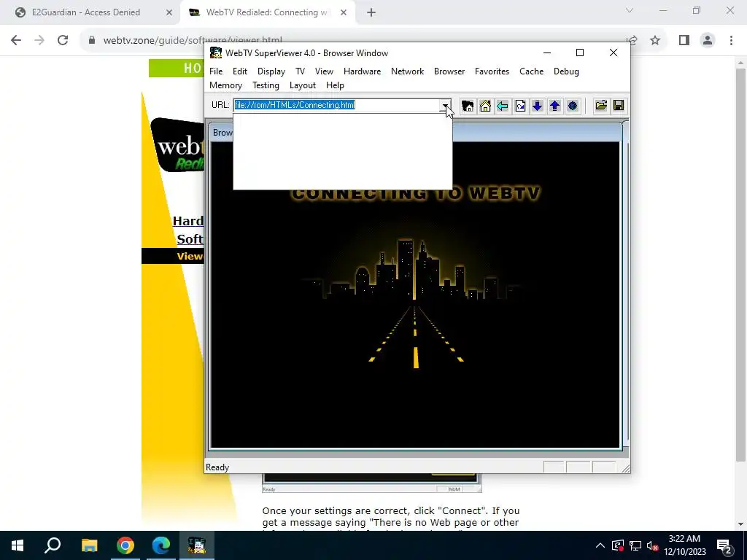Screen dimensions: 747x560
Task: Click the muted volume tray icon
Action: (652, 545)
